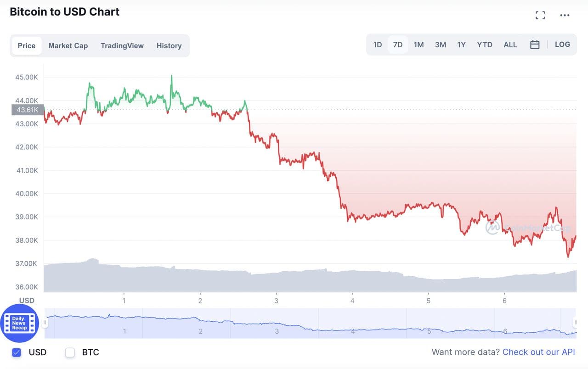The height and width of the screenshot is (369, 588).
Task: Follow the Check out our API link
Action: click(538, 352)
